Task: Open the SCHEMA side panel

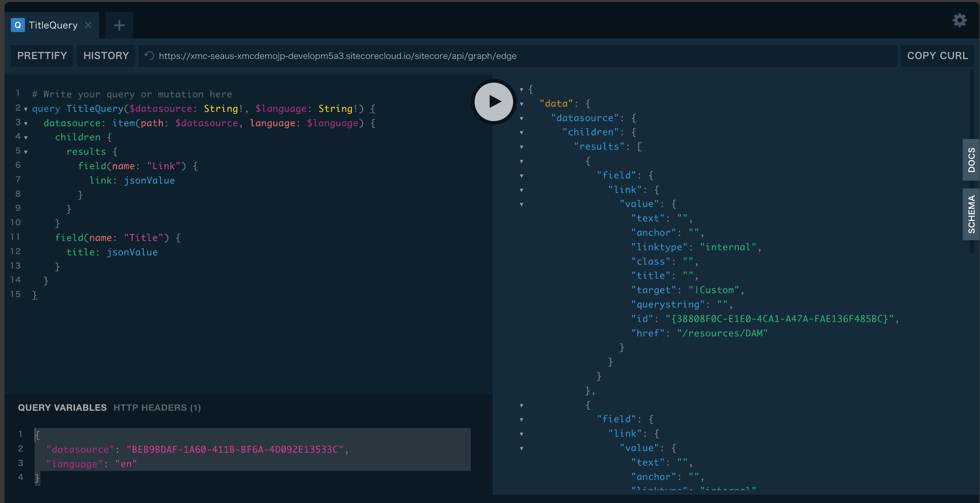Action: point(971,214)
